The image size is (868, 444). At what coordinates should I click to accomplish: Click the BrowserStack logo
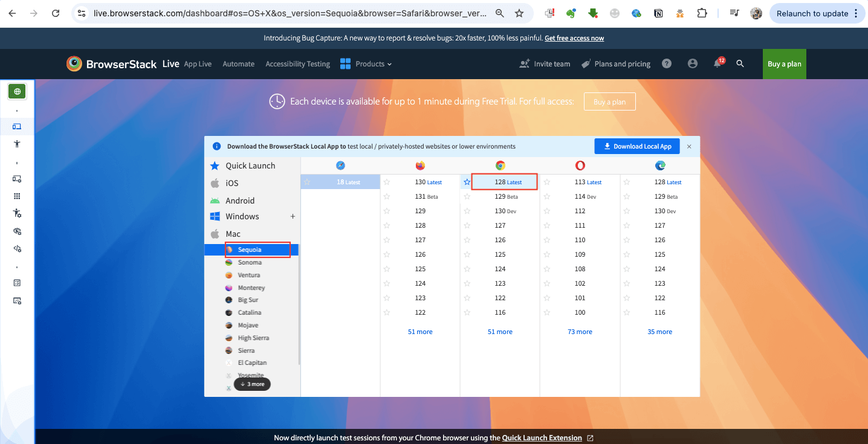coord(112,63)
